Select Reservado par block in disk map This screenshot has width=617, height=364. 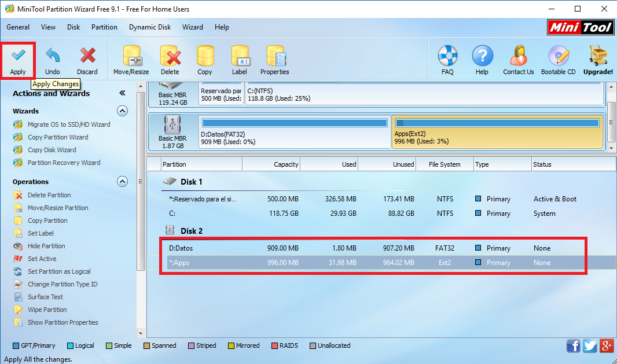tap(221, 94)
